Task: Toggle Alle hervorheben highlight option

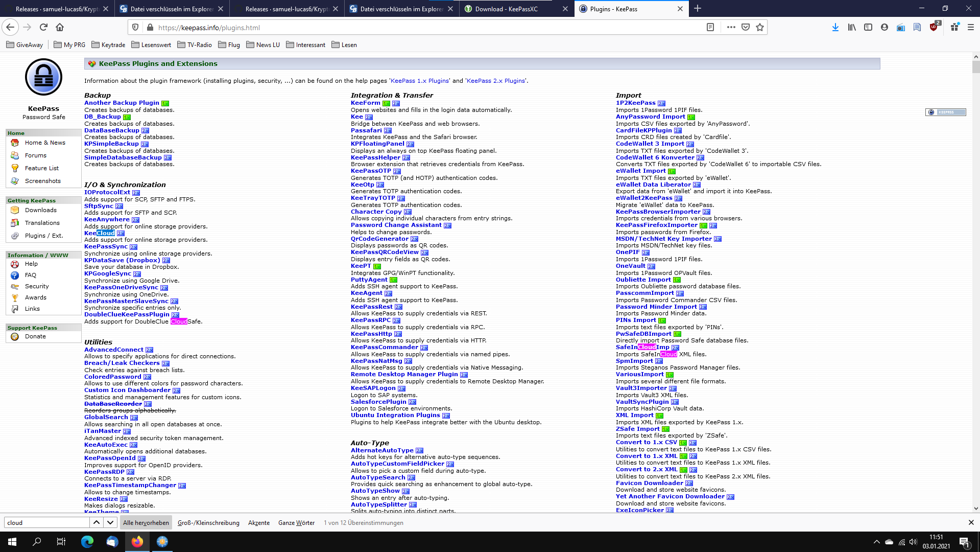Action: click(x=146, y=522)
